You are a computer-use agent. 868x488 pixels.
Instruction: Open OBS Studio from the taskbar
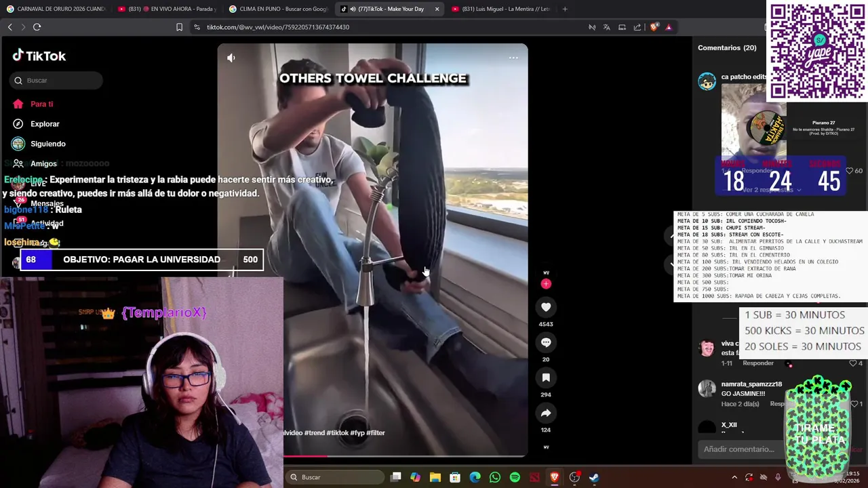574,477
